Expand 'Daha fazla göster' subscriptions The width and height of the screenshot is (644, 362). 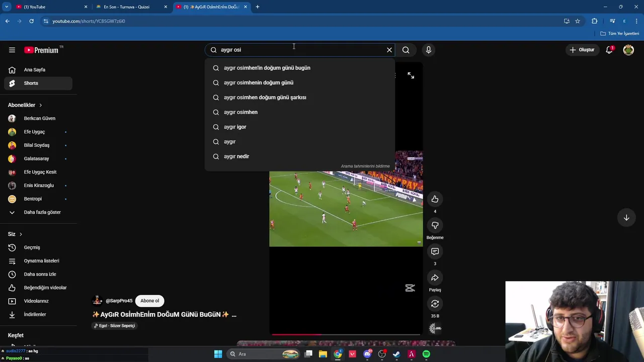click(x=38, y=212)
